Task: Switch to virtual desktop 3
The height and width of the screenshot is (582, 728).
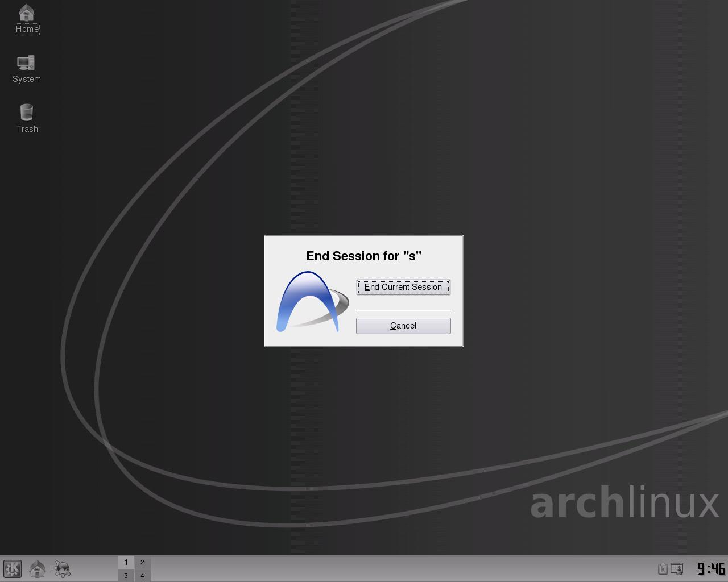Action: [126, 575]
